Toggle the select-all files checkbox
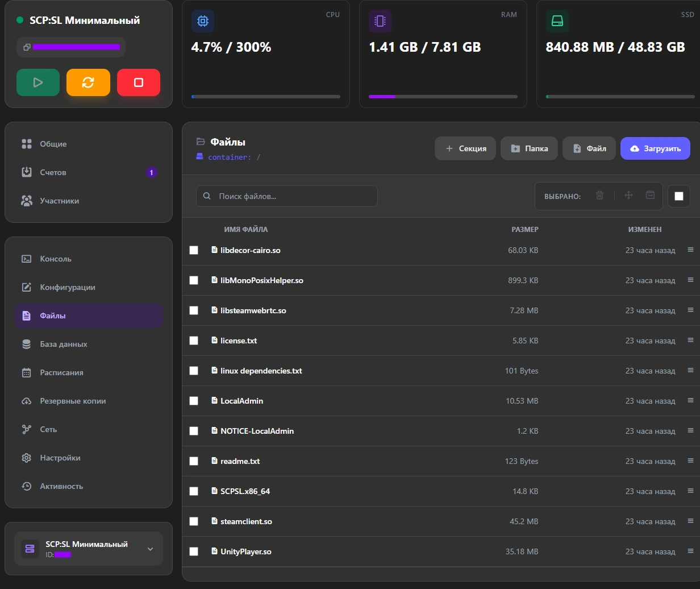 pyautogui.click(x=678, y=196)
